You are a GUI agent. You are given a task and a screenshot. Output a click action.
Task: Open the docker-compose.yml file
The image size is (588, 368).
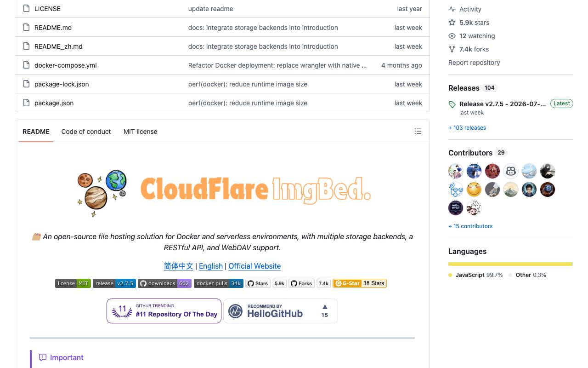pyautogui.click(x=66, y=65)
